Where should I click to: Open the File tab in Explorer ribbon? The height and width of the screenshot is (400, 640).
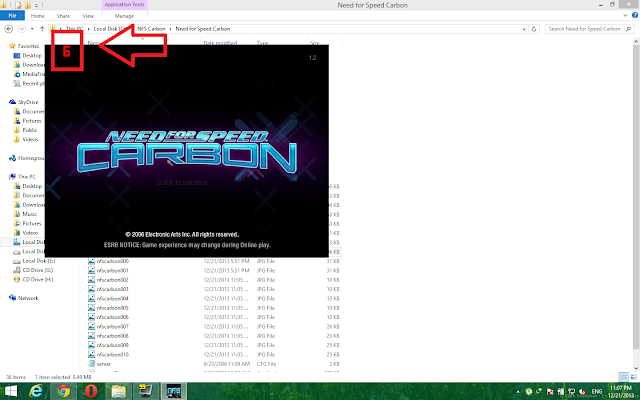(12, 16)
